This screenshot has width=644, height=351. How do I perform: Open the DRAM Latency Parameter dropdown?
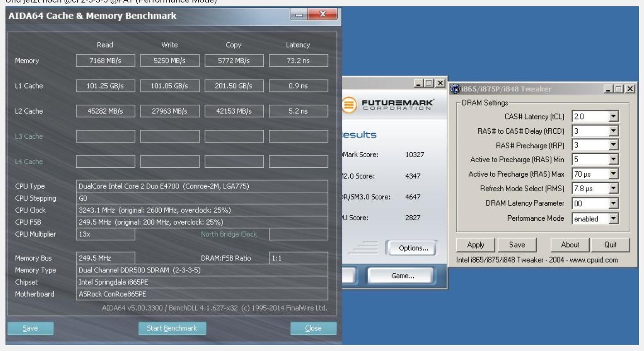click(x=613, y=203)
